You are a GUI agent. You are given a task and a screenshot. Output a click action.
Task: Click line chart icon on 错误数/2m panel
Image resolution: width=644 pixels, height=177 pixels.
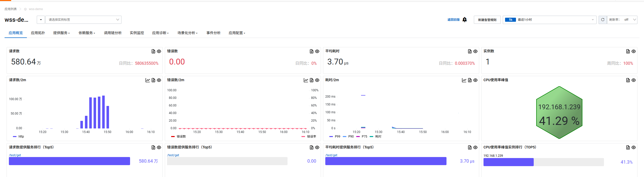coord(306,80)
